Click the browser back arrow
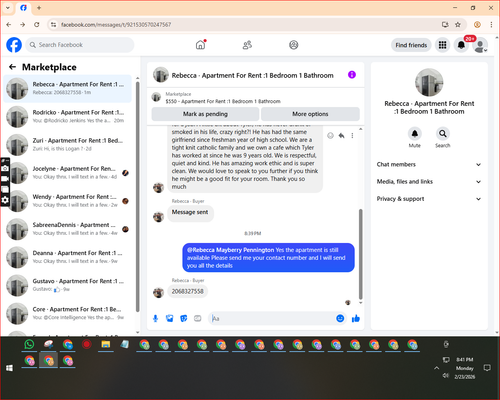 coord(9,24)
